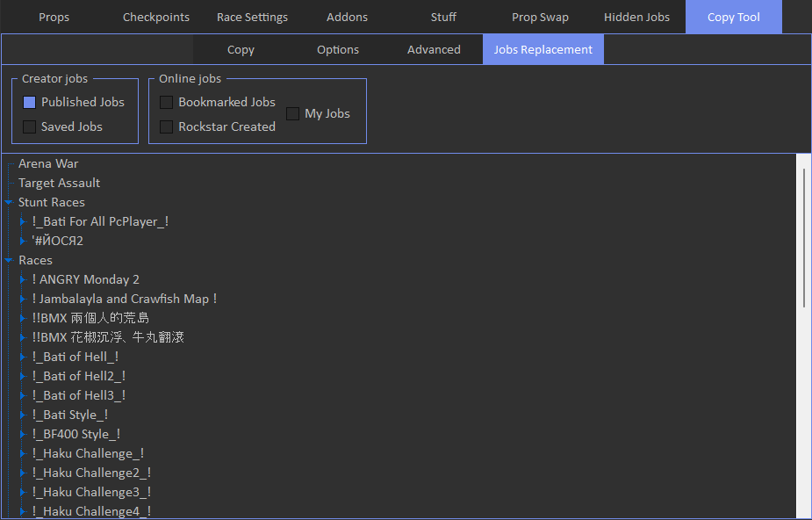Select the ! ANGRY Monday 2 job
The width and height of the screenshot is (812, 520).
click(x=85, y=279)
